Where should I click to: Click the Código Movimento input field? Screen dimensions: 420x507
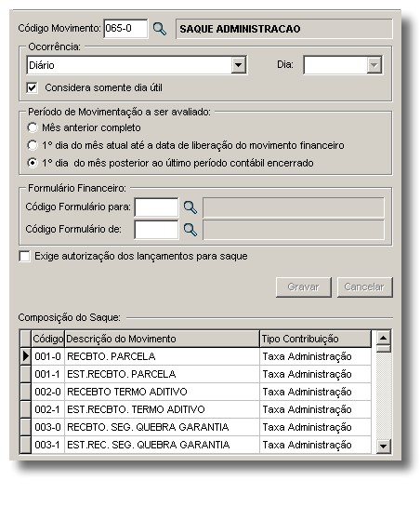(125, 29)
